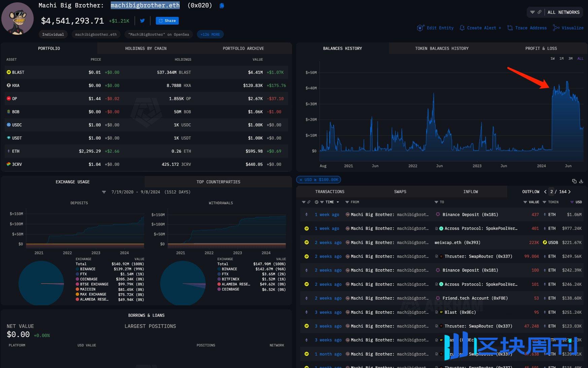Go to next transactions page
The height and width of the screenshot is (368, 588).
(x=569, y=192)
